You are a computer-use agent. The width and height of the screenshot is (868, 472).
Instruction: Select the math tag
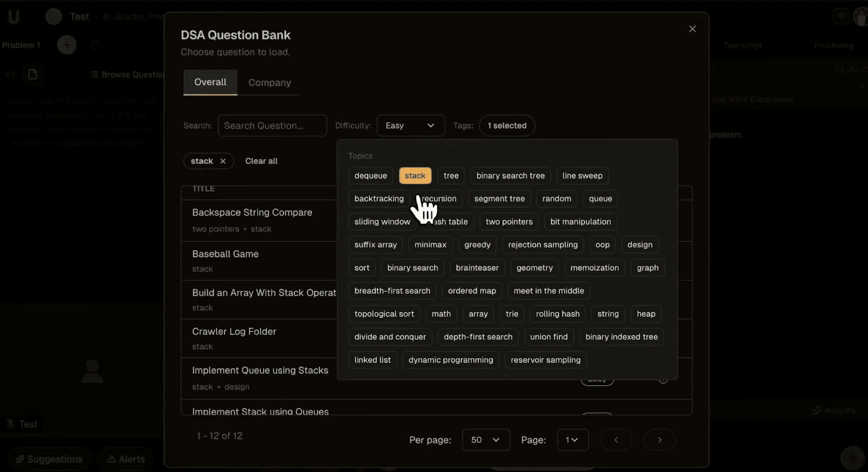[x=441, y=314]
